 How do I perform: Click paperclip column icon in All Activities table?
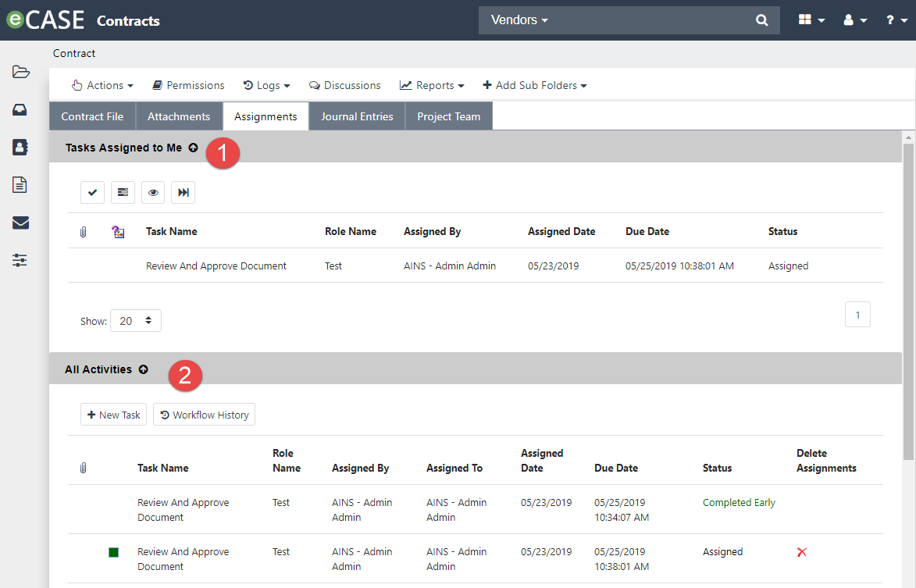click(83, 468)
